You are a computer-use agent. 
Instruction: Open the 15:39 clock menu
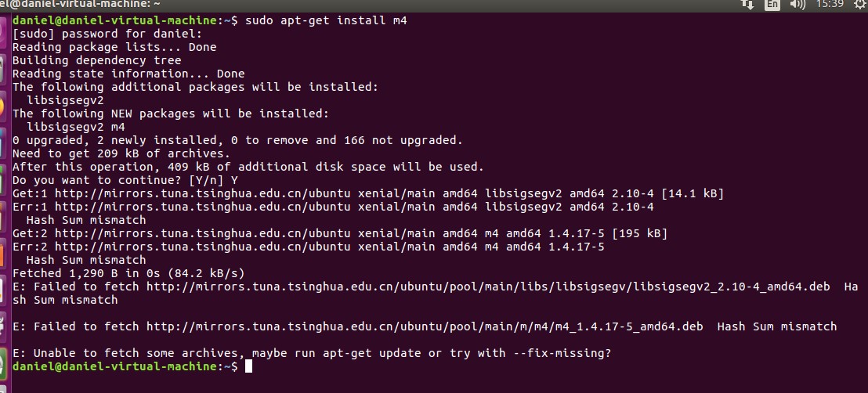829,4
